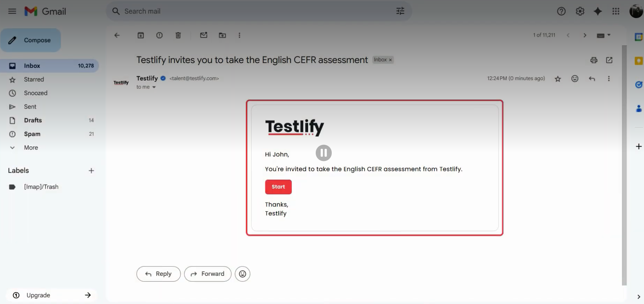Open Google apps grid
The width and height of the screenshot is (644, 304).
click(x=616, y=11)
